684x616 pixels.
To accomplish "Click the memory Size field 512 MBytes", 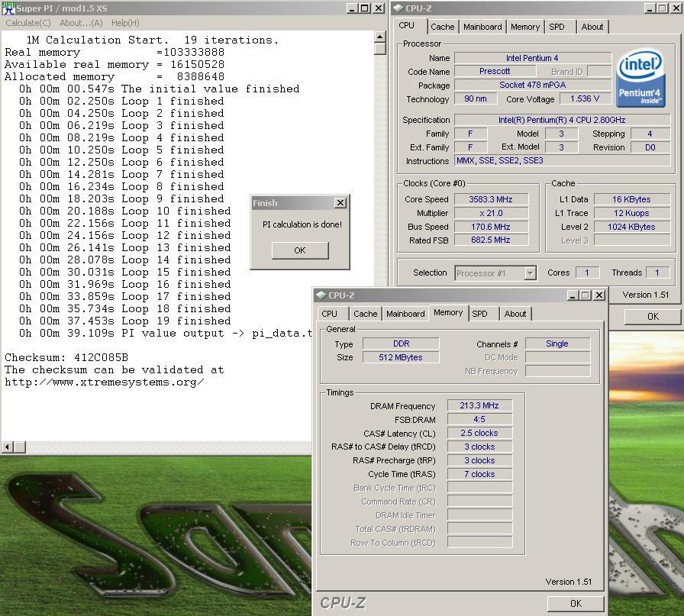I will point(401,357).
